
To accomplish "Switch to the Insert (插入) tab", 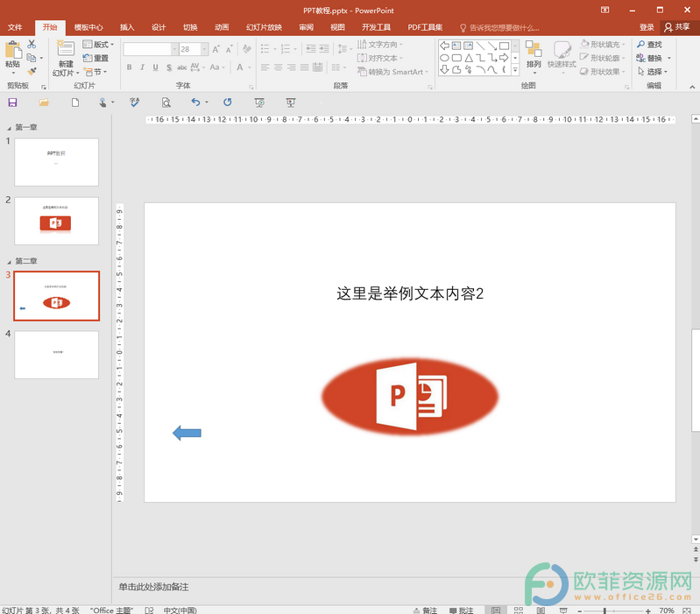I will pyautogui.click(x=127, y=27).
